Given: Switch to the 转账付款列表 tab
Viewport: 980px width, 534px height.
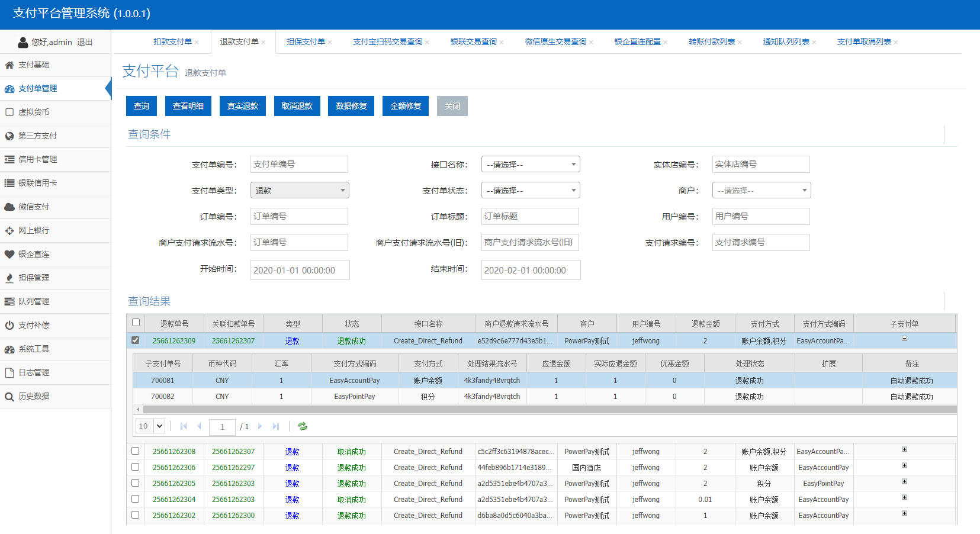Looking at the screenshot, I should tap(712, 42).
